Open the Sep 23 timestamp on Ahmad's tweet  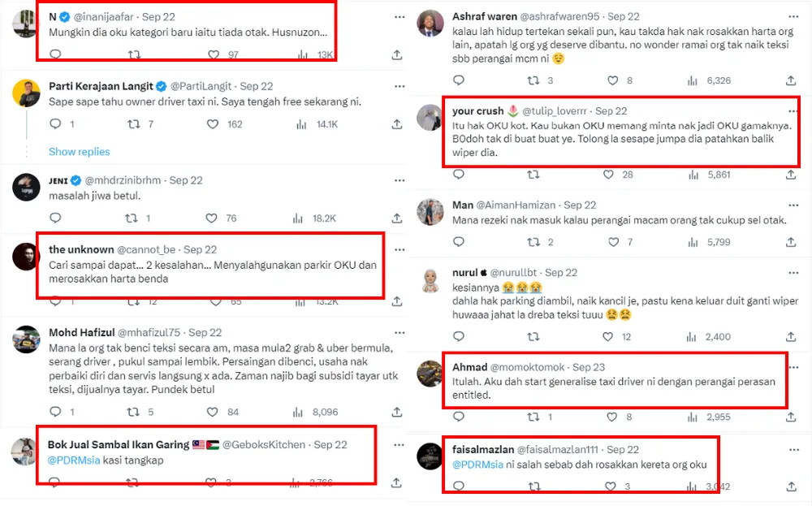589,367
